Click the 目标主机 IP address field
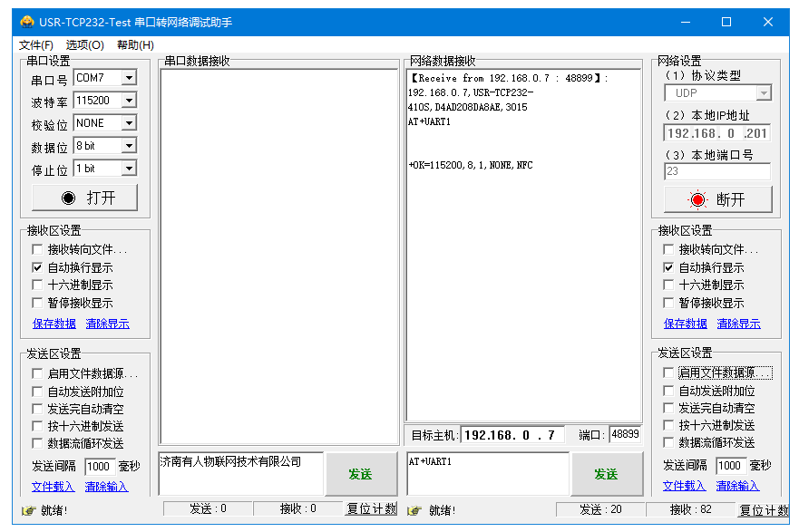Image resolution: width=799 pixels, height=532 pixels. 512,435
